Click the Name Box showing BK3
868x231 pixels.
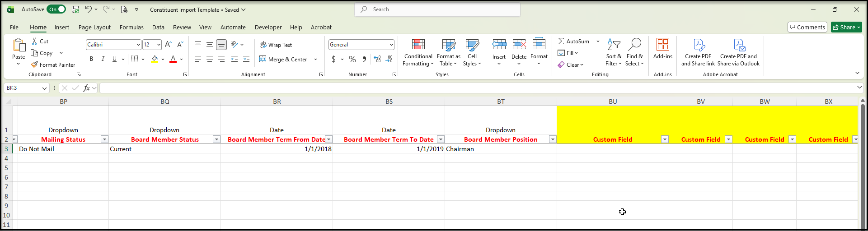click(26, 88)
